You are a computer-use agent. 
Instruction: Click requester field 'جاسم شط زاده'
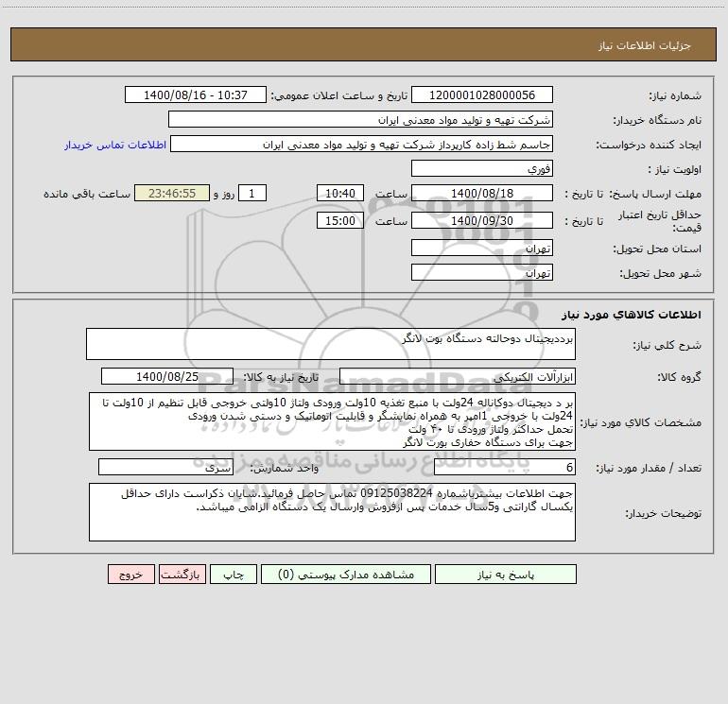362,144
